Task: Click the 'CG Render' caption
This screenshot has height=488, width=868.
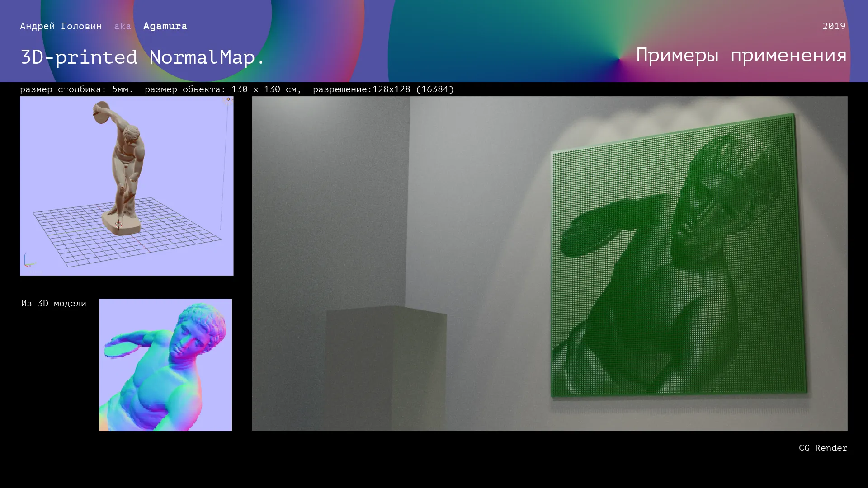Action: 823,448
